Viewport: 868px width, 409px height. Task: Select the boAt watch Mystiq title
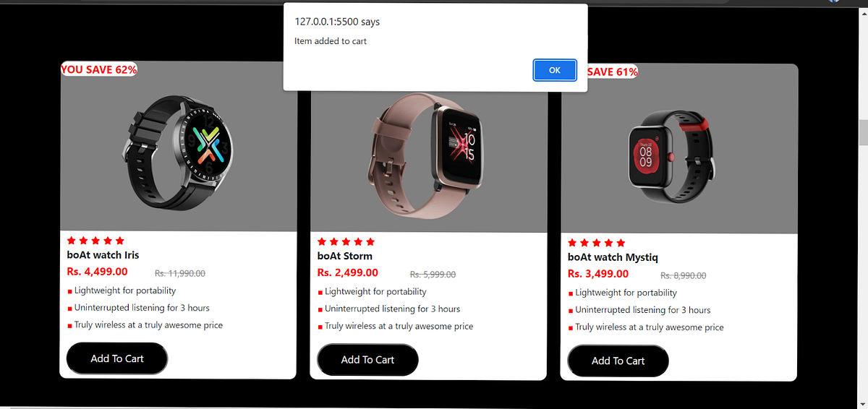pos(613,257)
